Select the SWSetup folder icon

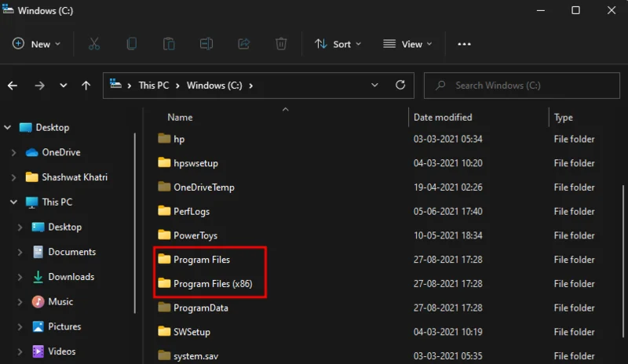coord(164,331)
